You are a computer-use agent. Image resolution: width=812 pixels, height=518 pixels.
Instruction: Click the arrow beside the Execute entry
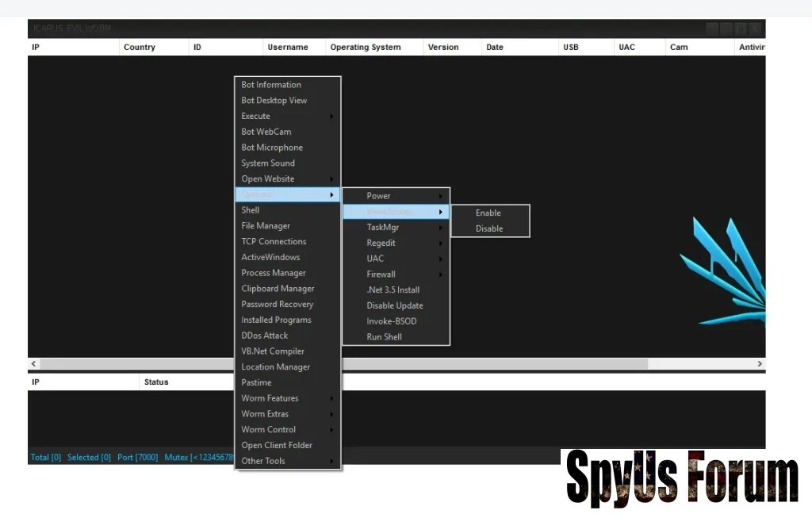pos(331,117)
